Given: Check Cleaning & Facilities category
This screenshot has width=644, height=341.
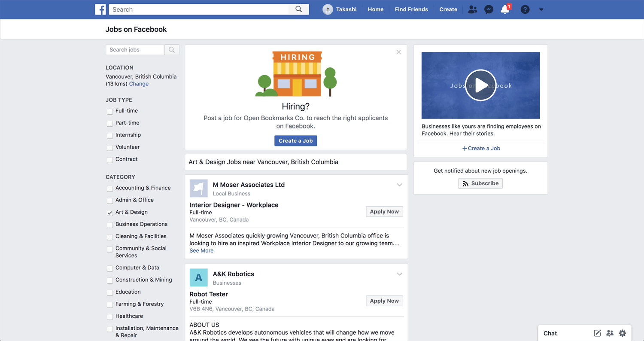Looking at the screenshot, I should click(x=110, y=237).
